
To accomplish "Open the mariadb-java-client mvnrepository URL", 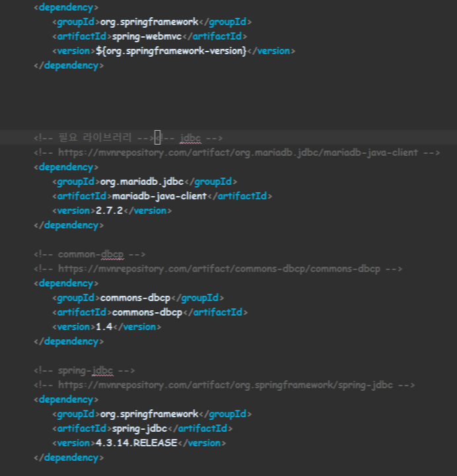I will pyautogui.click(x=238, y=153).
